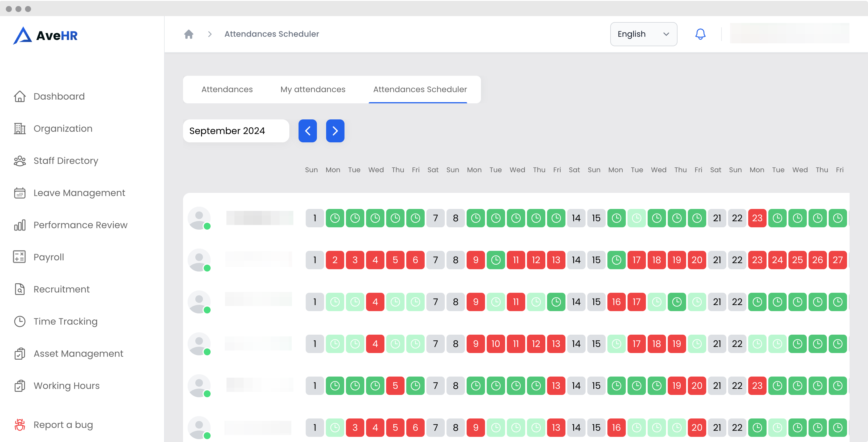
Task: Open notifications bell icon
Action: [700, 34]
